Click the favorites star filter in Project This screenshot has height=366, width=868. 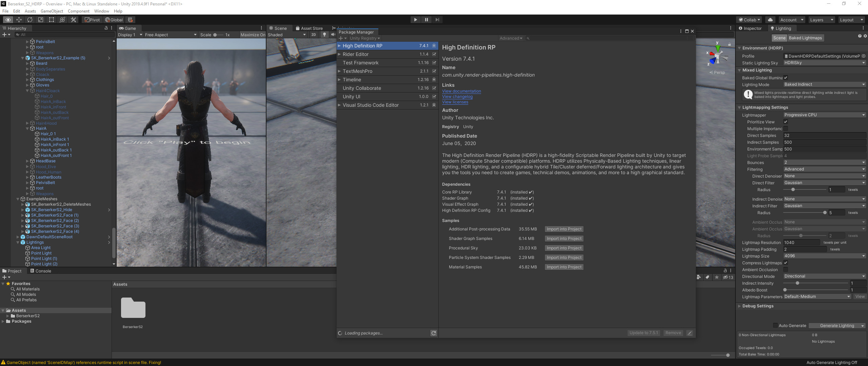(x=716, y=277)
